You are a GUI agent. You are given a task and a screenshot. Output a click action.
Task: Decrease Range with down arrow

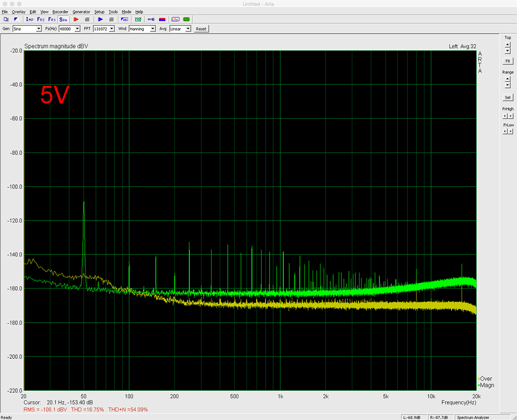tap(507, 85)
